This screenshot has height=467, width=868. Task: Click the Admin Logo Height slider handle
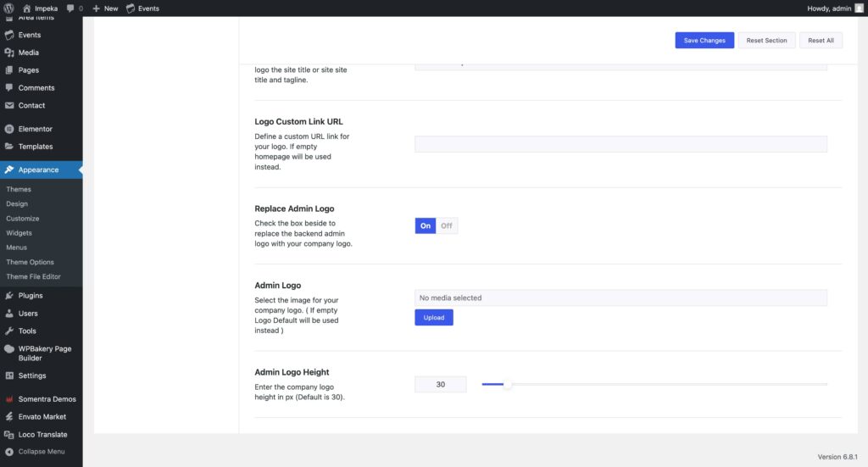pos(507,385)
